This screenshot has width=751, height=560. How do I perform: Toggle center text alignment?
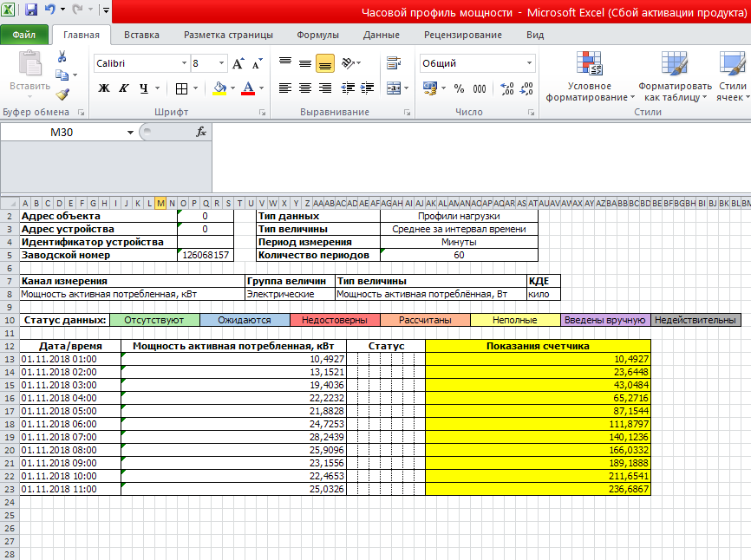point(305,88)
